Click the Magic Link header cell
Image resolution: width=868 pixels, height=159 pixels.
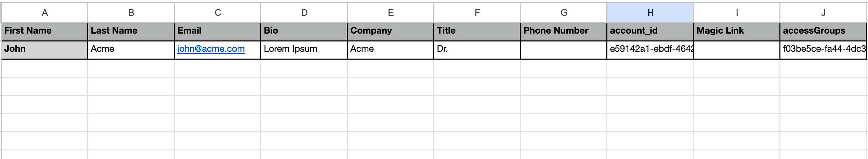pos(737,31)
